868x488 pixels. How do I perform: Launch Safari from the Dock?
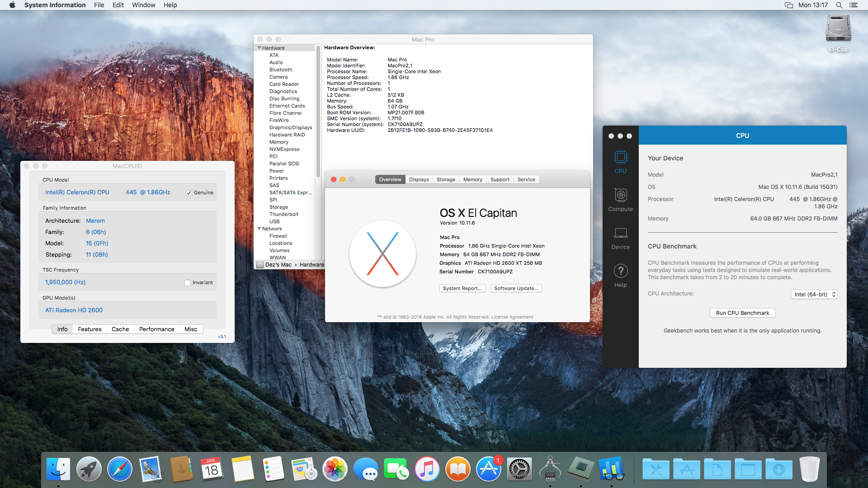click(120, 469)
